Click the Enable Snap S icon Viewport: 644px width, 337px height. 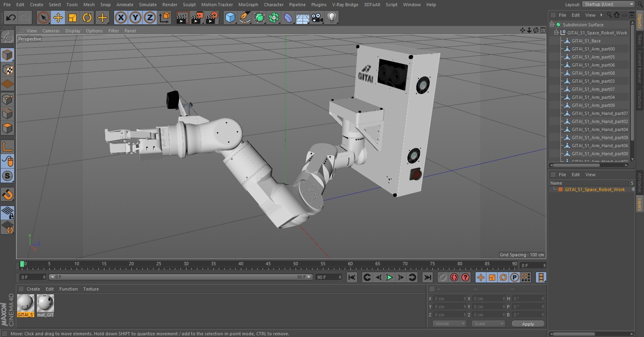click(x=7, y=176)
